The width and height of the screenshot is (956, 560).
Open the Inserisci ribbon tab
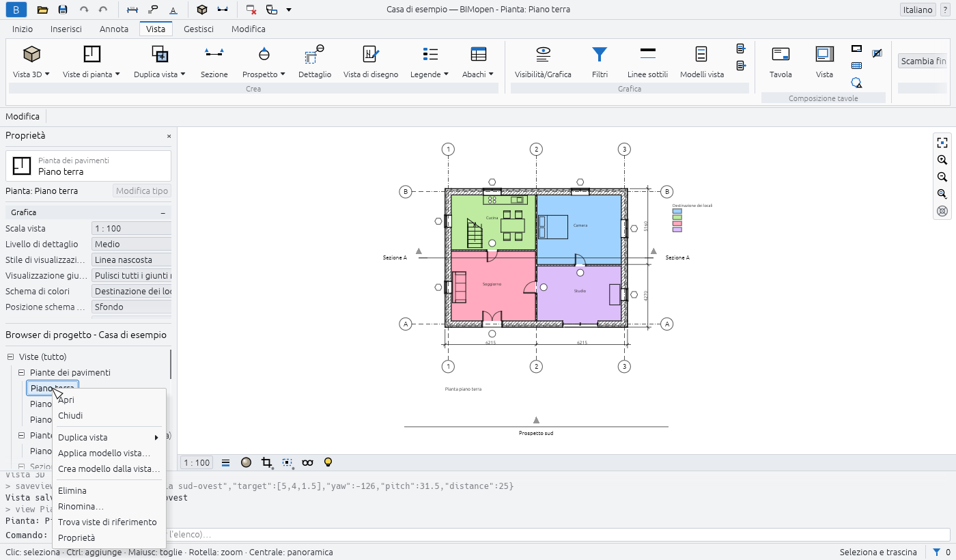point(66,29)
